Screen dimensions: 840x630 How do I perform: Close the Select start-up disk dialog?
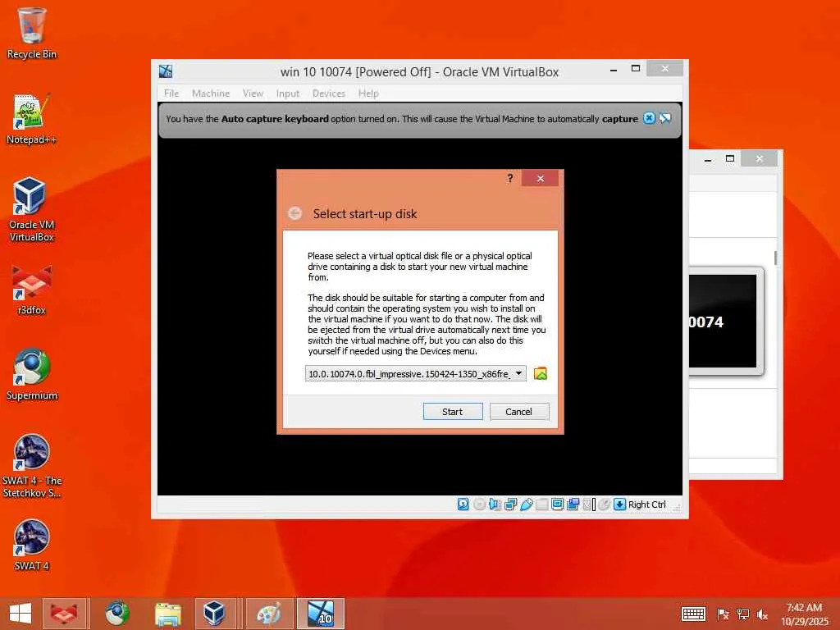click(x=540, y=178)
